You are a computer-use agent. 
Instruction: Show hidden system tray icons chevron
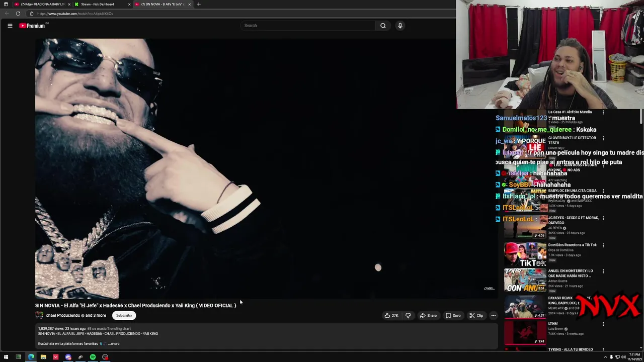pos(605,357)
